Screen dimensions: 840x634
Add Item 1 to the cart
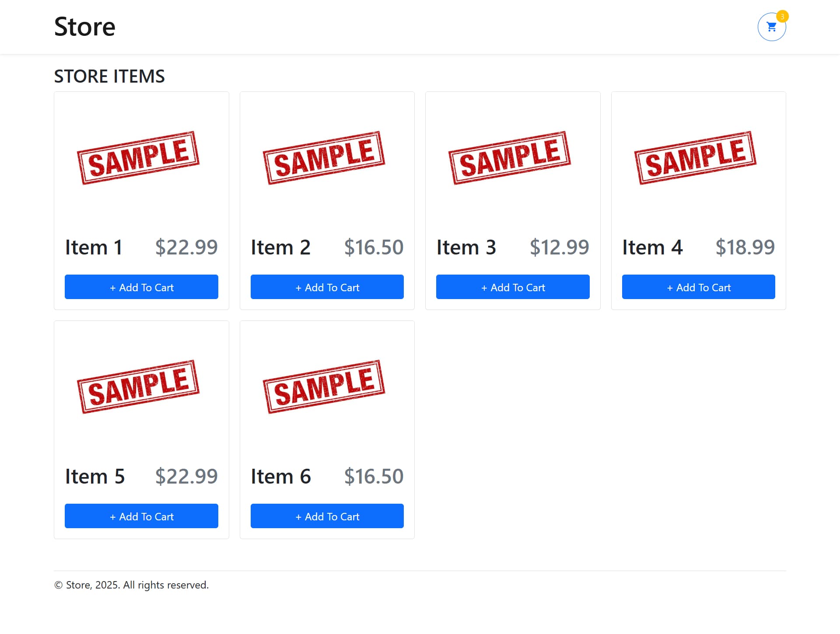141,287
